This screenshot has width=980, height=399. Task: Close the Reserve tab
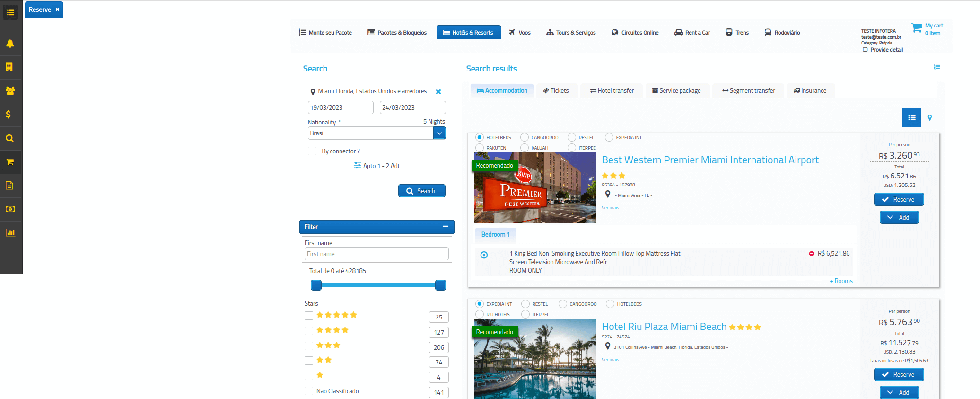click(58, 9)
